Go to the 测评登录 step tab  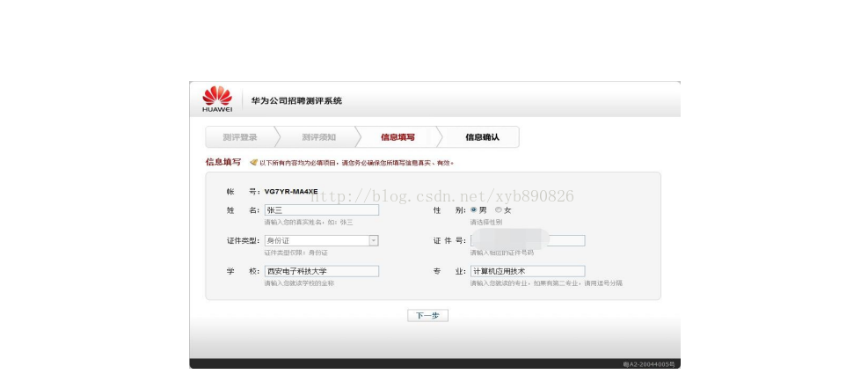(240, 137)
